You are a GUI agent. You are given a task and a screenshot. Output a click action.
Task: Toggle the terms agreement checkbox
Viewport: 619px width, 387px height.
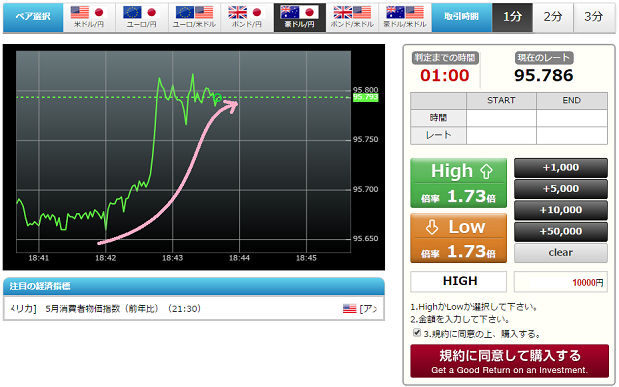(417, 333)
